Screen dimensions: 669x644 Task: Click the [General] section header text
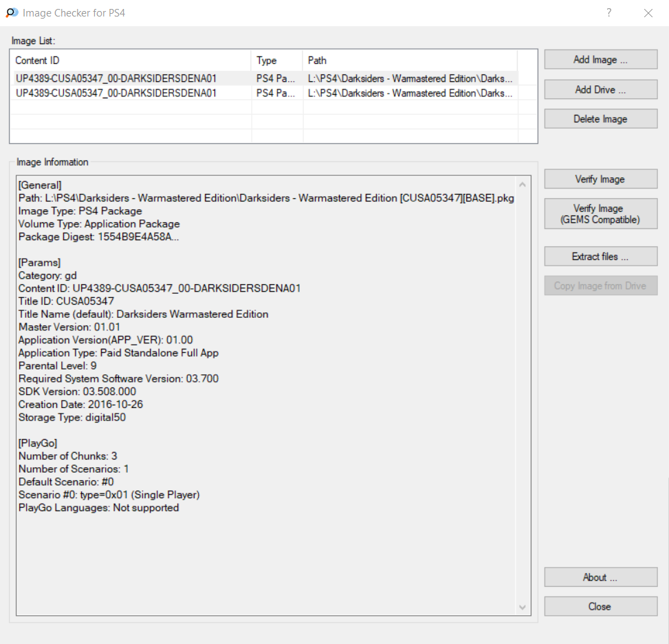click(x=40, y=185)
